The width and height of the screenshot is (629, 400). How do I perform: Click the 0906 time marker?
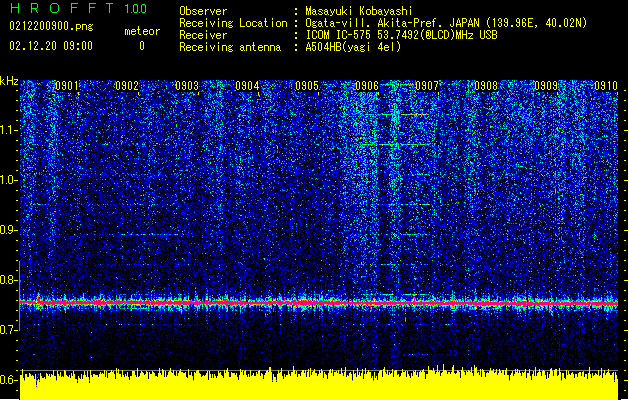367,86
